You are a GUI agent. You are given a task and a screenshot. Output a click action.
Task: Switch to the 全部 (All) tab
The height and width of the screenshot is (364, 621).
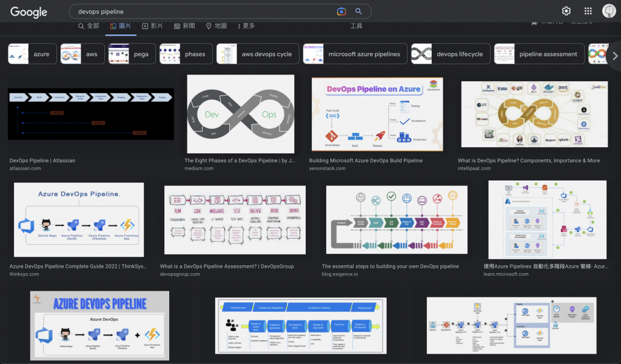(x=89, y=25)
